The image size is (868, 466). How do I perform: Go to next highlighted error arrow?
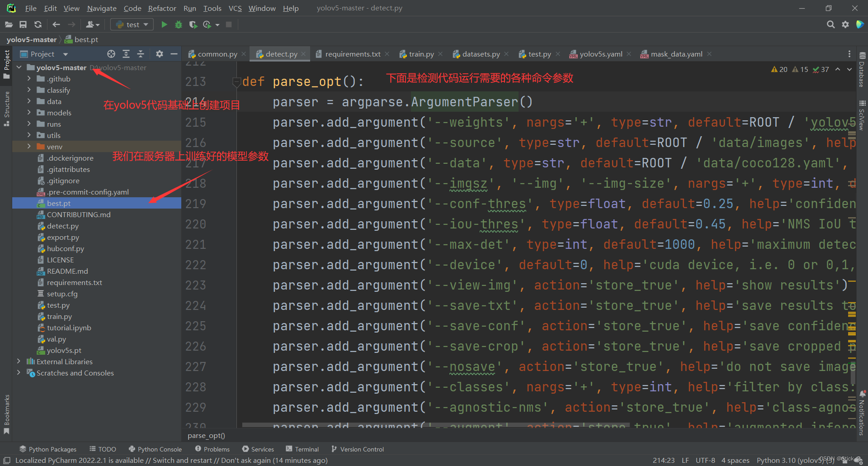tap(849, 69)
